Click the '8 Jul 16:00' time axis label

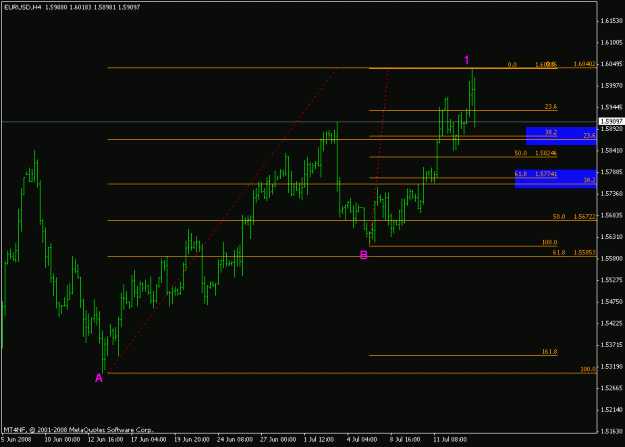tap(405, 439)
